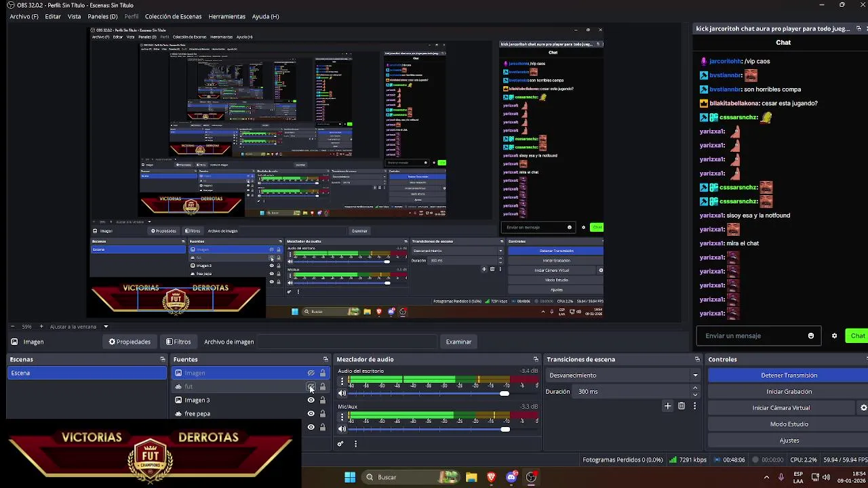
Task: Toggle lock on the Imagen source
Action: 323,373
